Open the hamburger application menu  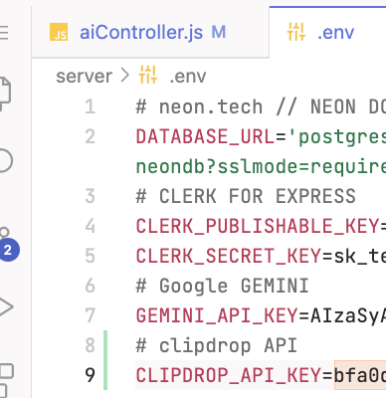pos(4,32)
